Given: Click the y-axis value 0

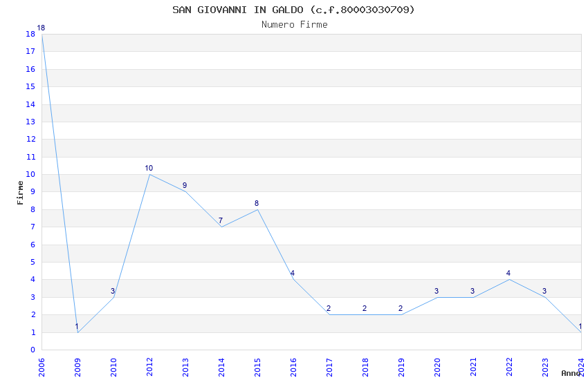Looking at the screenshot, I should 33,350.
